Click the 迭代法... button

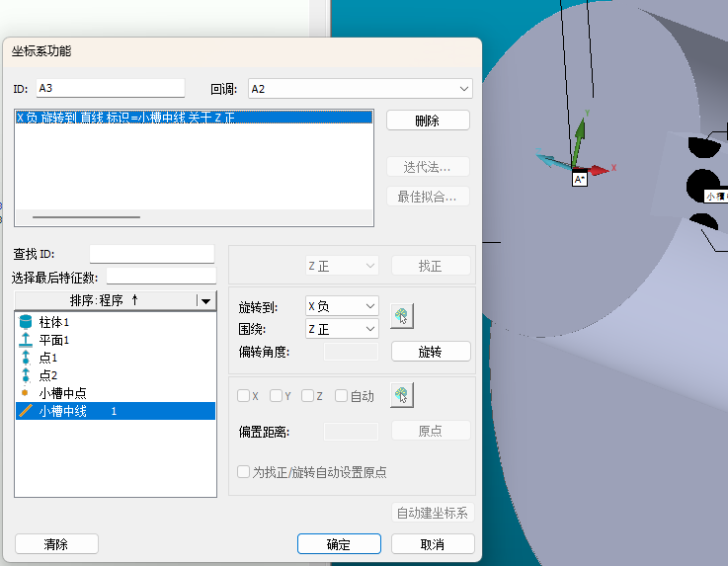click(x=428, y=167)
